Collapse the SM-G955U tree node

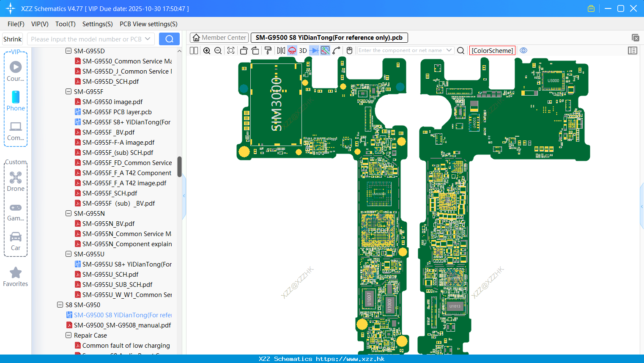(69, 254)
